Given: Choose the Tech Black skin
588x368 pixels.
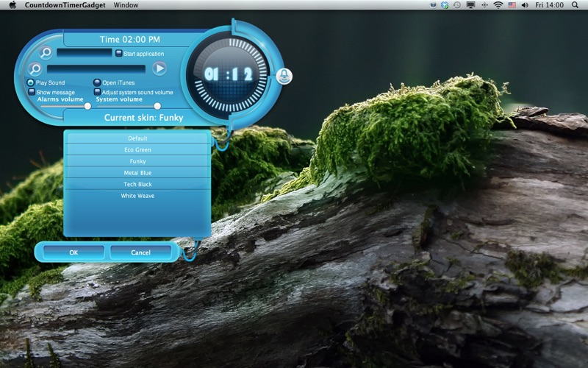Looking at the screenshot, I should click(137, 184).
